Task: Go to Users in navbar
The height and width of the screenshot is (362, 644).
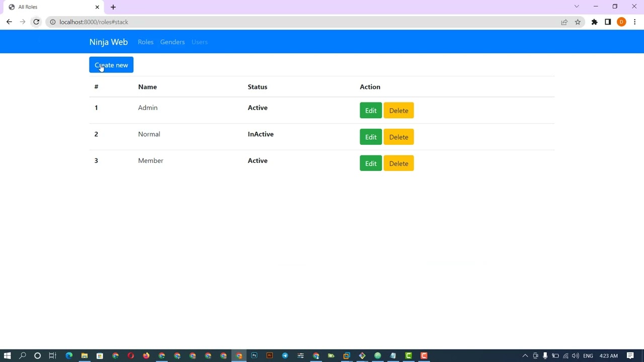Action: tap(200, 42)
